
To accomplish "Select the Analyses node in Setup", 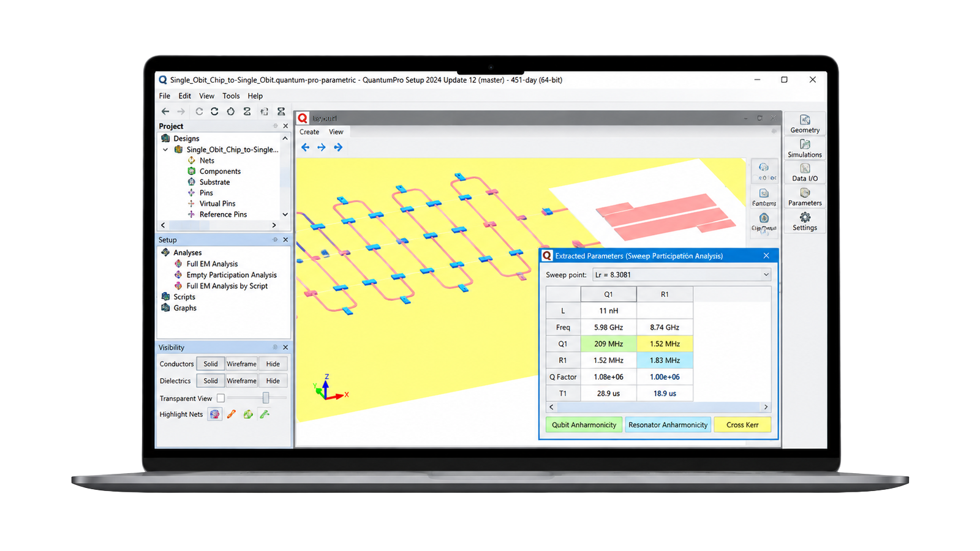I will [x=187, y=253].
